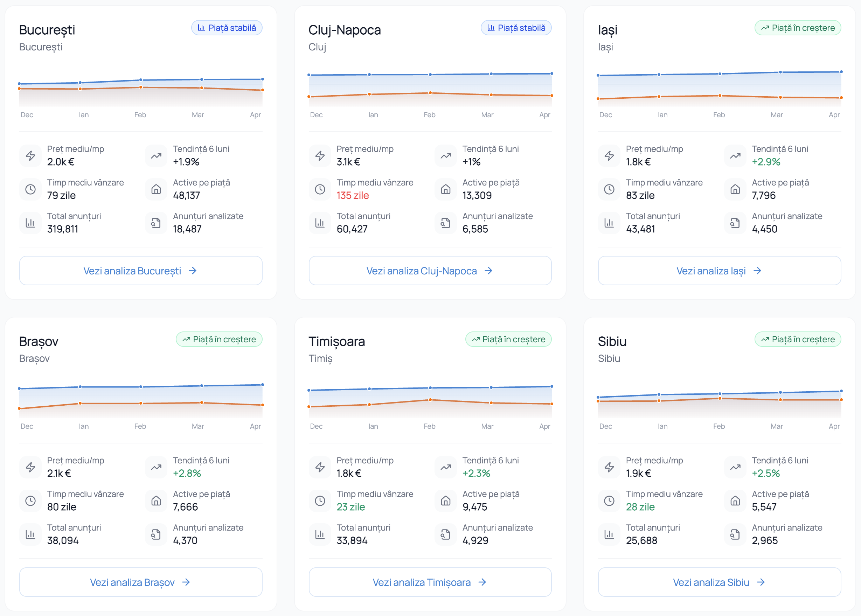Click the Piață în creștere badge on Brașov card
The width and height of the screenshot is (861, 616).
click(x=219, y=339)
